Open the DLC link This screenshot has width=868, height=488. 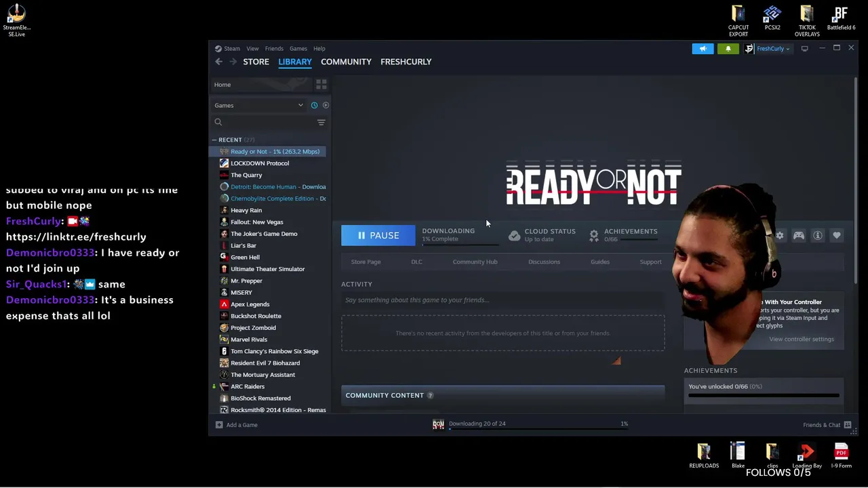coord(416,262)
